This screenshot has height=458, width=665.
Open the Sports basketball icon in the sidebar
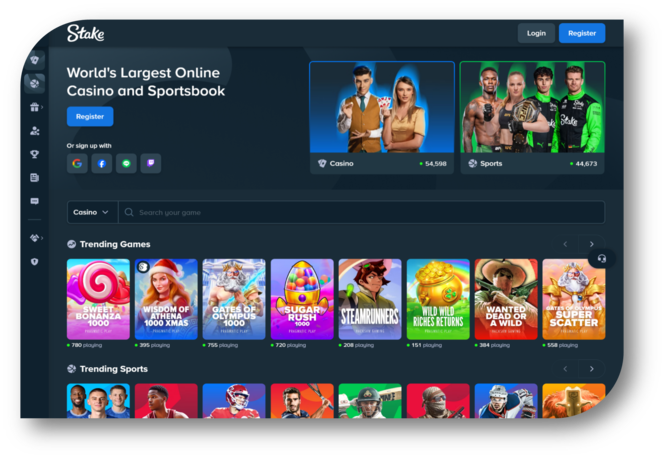pyautogui.click(x=35, y=84)
